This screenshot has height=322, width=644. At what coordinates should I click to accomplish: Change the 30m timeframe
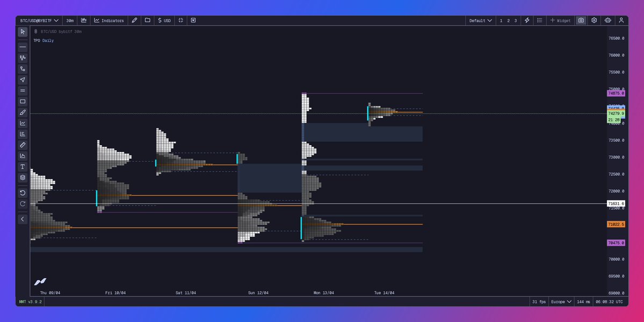(70, 20)
